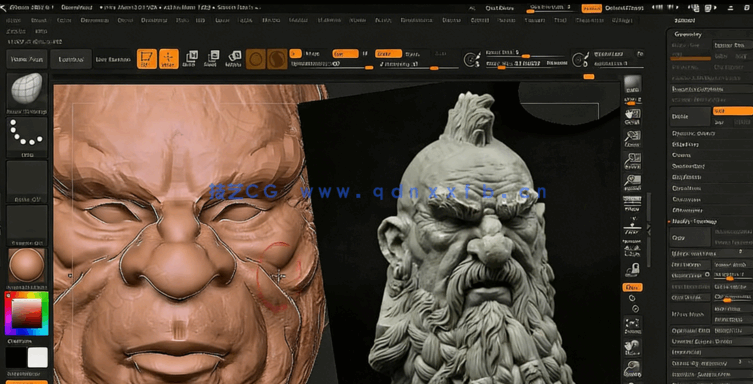This screenshot has width=753, height=384.
Task: Collapse the Geometry panel header
Action: pos(688,34)
